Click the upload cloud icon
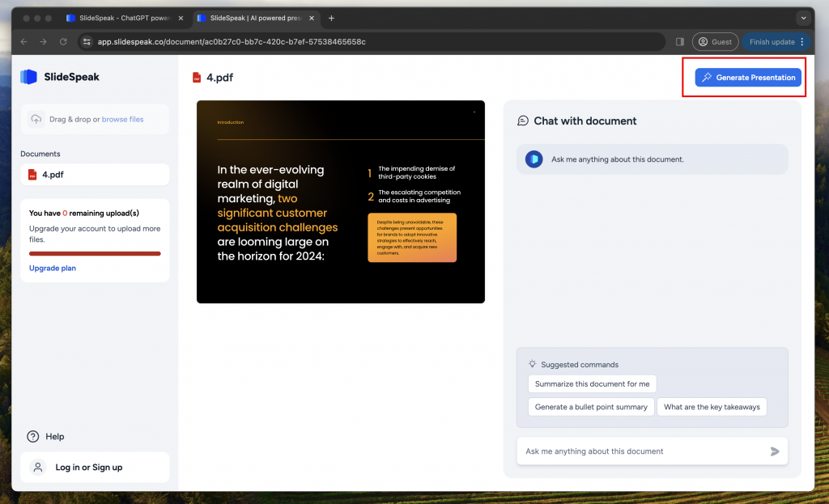Viewport: 829px width, 504px height. pyautogui.click(x=36, y=120)
